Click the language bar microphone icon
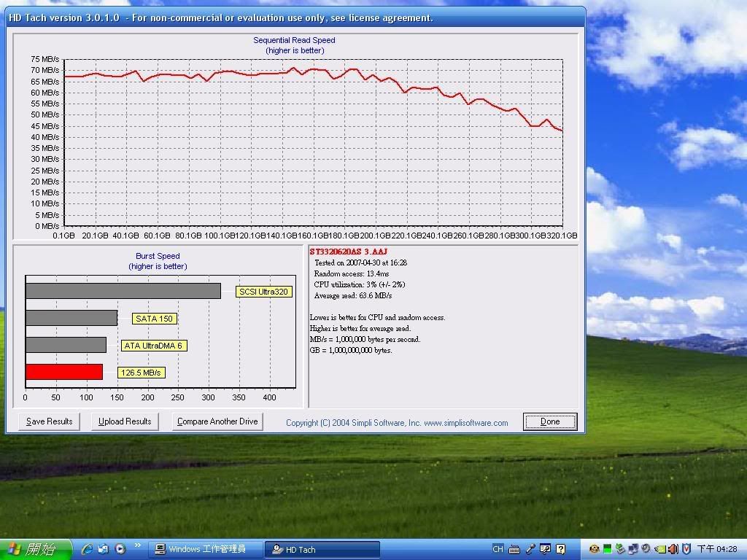The width and height of the screenshot is (747, 560). coord(530,549)
